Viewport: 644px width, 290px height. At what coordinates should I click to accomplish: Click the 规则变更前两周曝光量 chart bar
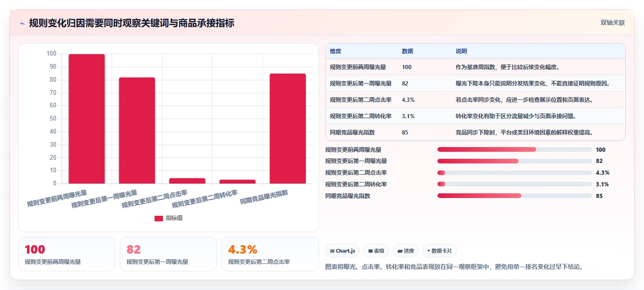click(87, 119)
